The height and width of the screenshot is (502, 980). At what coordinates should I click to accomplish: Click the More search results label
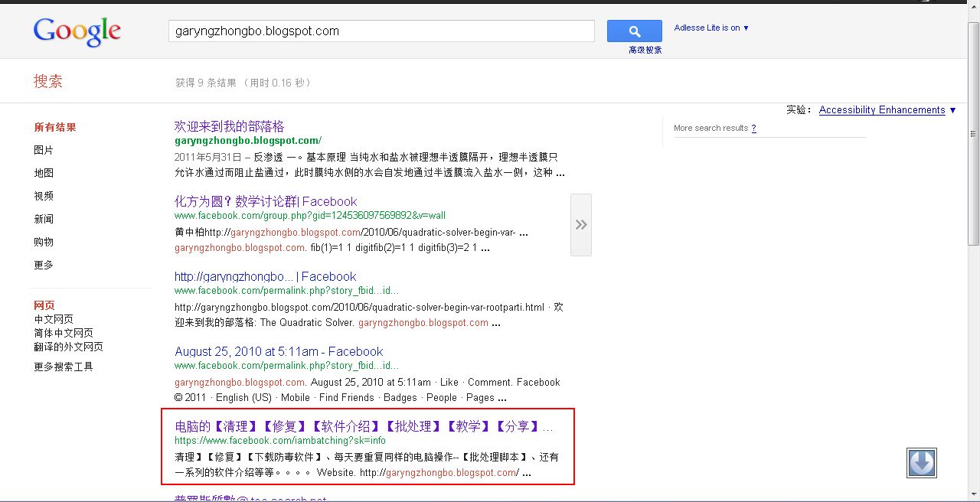[710, 129]
